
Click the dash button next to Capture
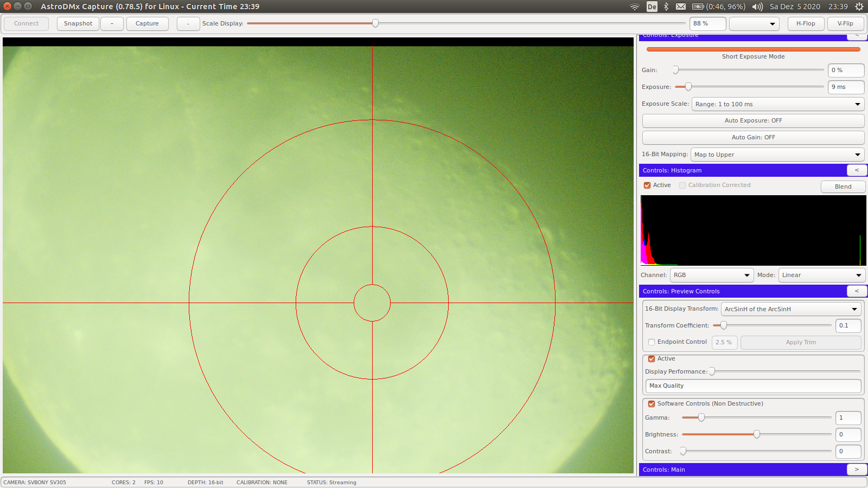(x=188, y=24)
